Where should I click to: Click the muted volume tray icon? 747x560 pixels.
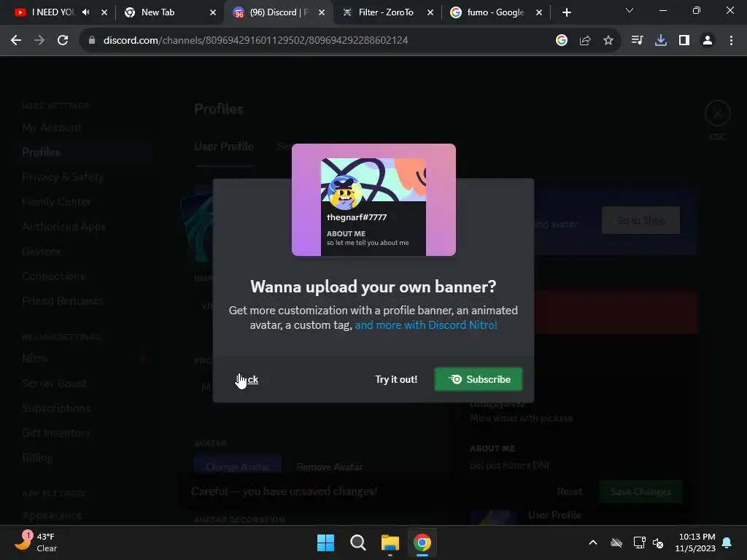click(x=659, y=542)
